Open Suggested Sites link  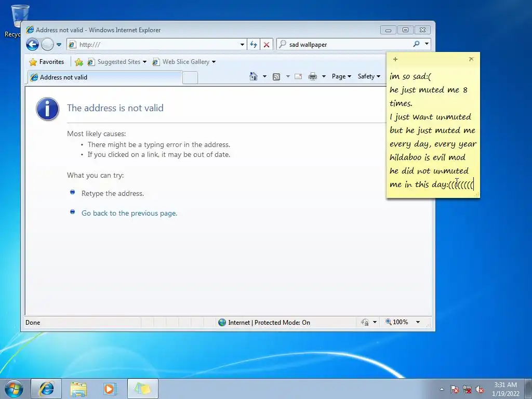coord(114,62)
